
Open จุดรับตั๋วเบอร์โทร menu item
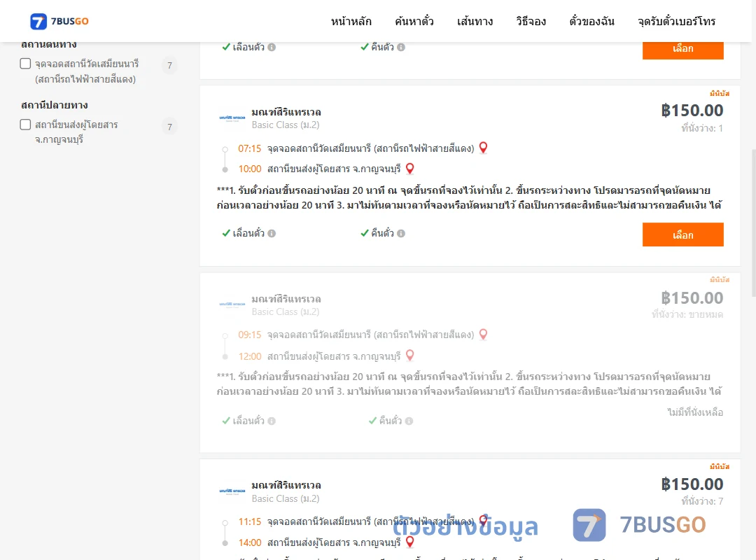pyautogui.click(x=676, y=22)
